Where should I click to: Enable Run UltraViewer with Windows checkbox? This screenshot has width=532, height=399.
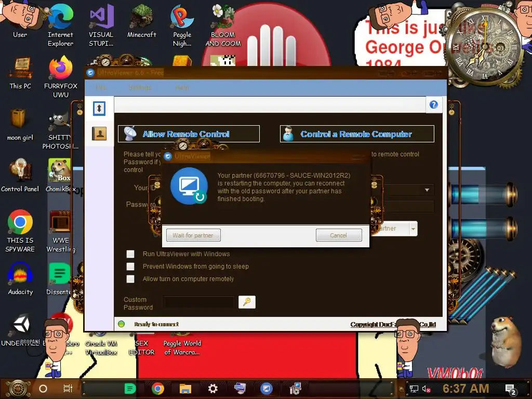(130, 254)
